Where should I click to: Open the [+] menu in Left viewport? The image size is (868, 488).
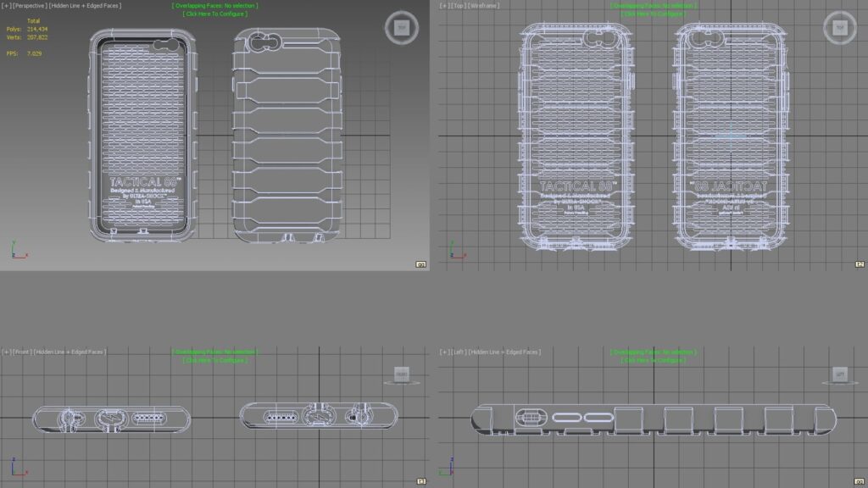tap(443, 352)
